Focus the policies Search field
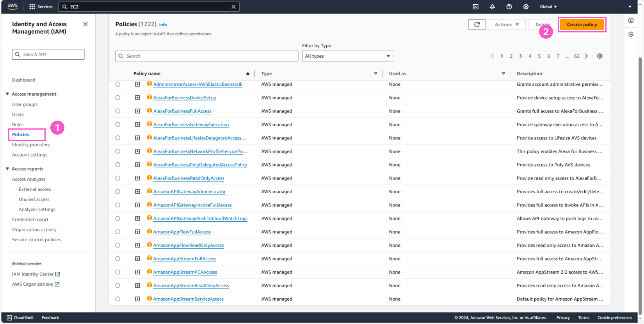 pyautogui.click(x=207, y=56)
